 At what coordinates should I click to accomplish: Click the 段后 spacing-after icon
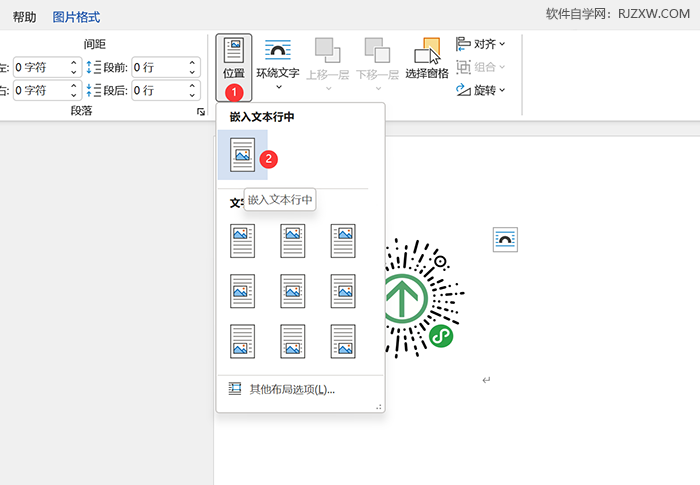(x=94, y=90)
